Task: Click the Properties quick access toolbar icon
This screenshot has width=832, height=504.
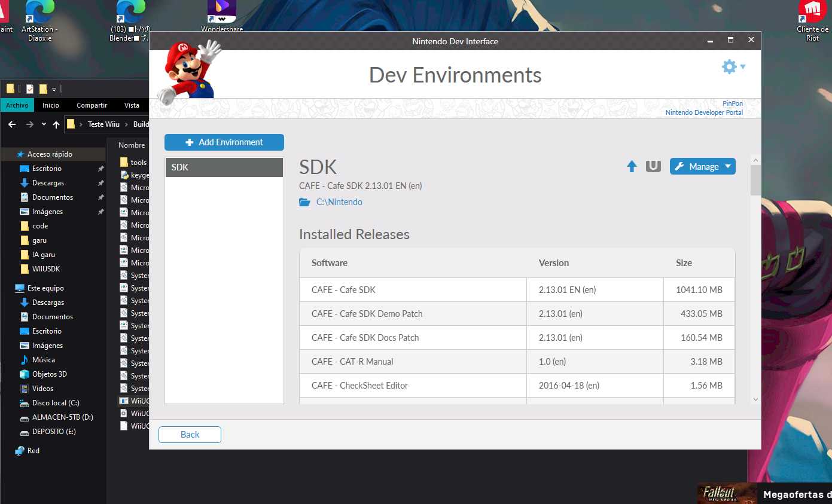Action: click(29, 89)
